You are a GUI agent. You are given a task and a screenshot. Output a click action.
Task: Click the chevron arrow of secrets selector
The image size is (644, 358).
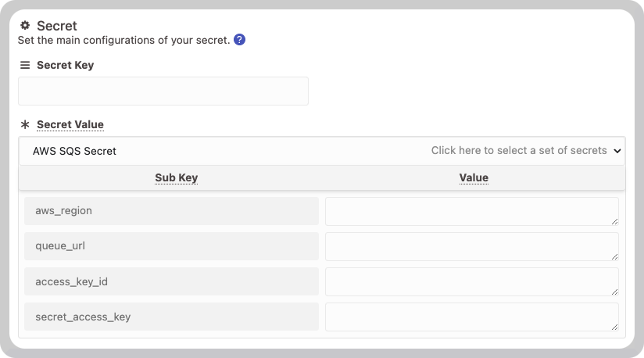pos(617,151)
